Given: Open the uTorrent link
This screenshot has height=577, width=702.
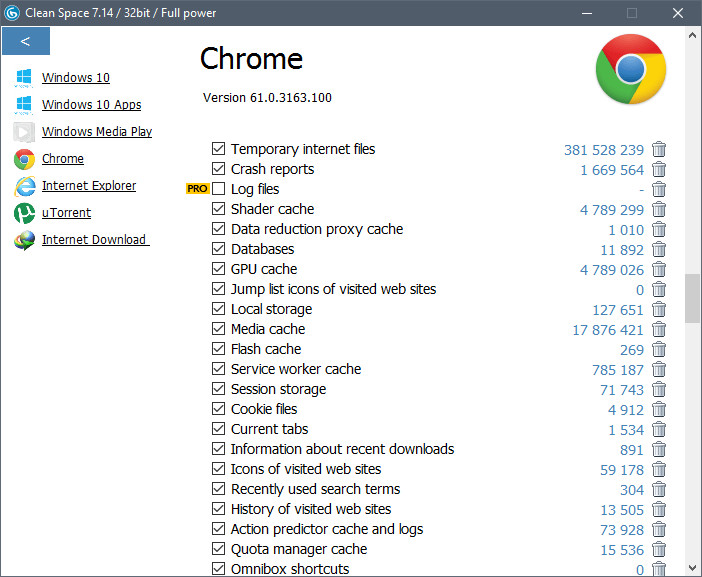Looking at the screenshot, I should (x=66, y=213).
